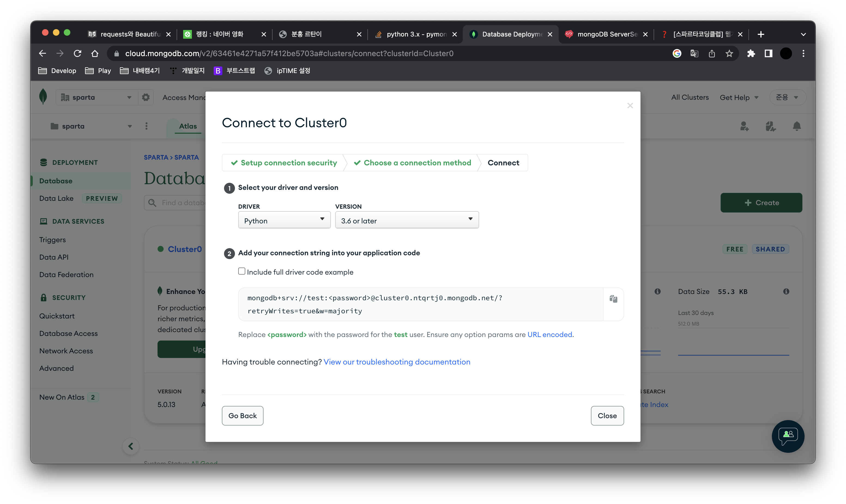Open the ipTIME 설정 bookmark
Screen dimensions: 846x504
point(288,71)
